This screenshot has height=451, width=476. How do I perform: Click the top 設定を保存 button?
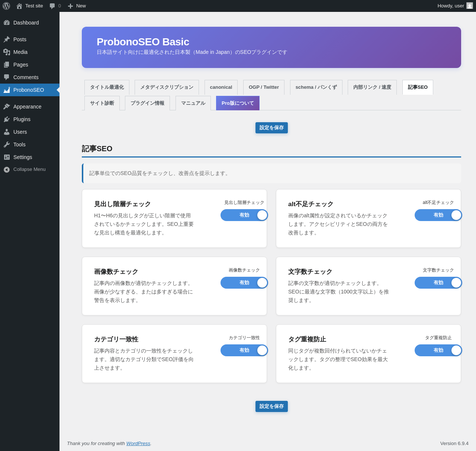click(271, 128)
